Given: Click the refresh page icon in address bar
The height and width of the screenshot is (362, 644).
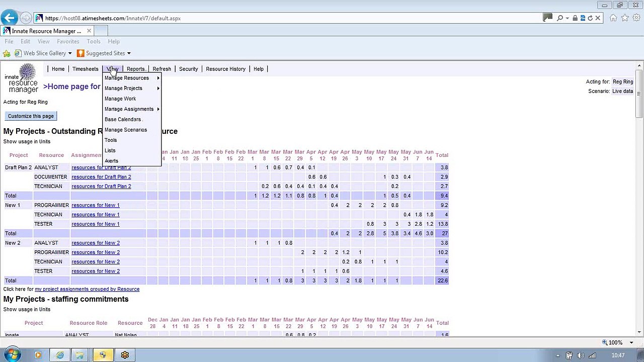Looking at the screenshot, I should (590, 18).
